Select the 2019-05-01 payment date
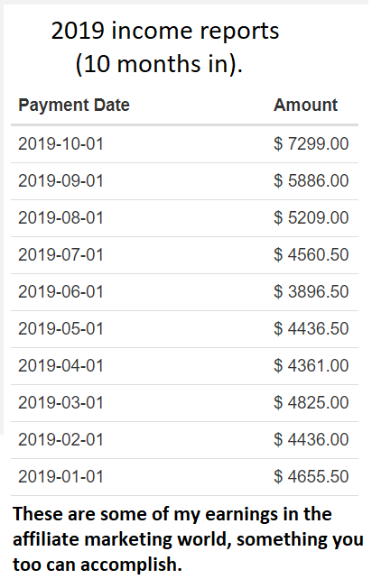This screenshot has width=372, height=588. click(60, 329)
